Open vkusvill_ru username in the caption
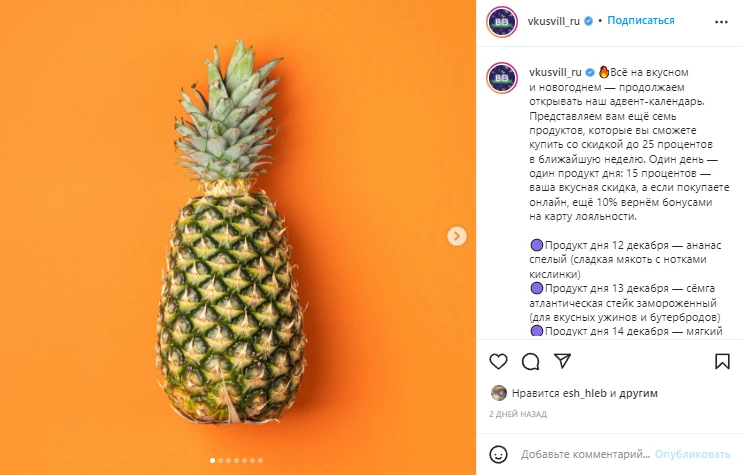Image resolution: width=743 pixels, height=475 pixels. coord(555,72)
